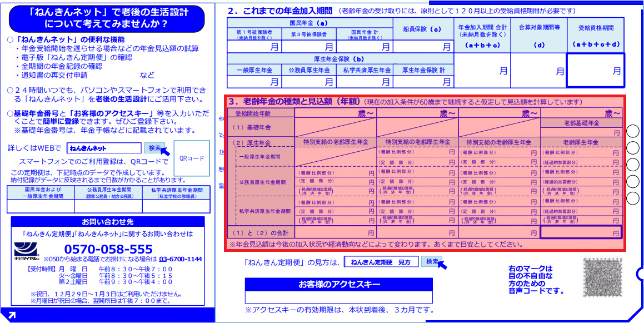Select the 第2土曜日 reception hours line
This screenshot has height=323, width=644.
point(116,282)
